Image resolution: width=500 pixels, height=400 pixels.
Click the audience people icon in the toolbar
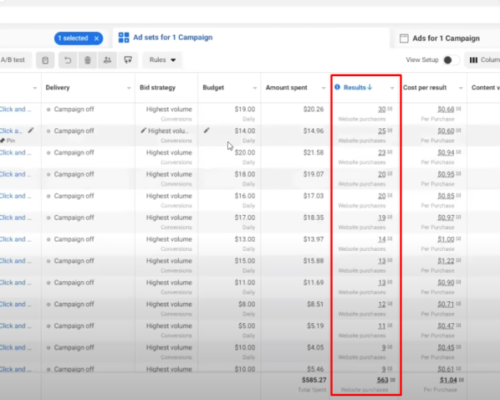point(107,60)
